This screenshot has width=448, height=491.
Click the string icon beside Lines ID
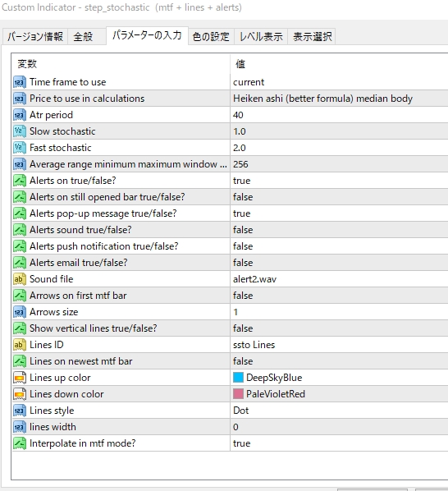coord(20,345)
